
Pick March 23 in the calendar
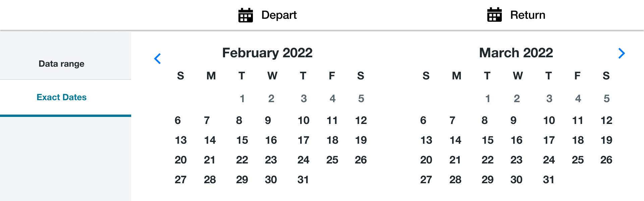(517, 160)
